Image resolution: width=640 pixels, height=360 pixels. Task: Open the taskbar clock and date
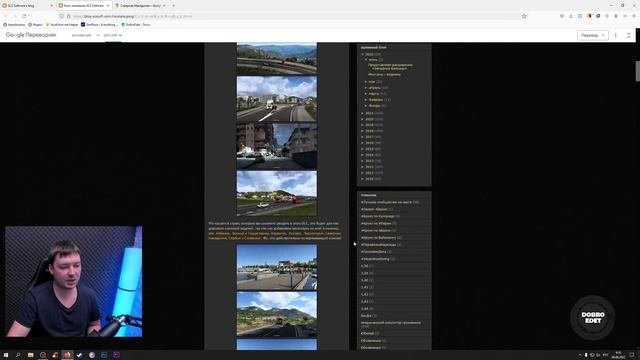point(619,355)
